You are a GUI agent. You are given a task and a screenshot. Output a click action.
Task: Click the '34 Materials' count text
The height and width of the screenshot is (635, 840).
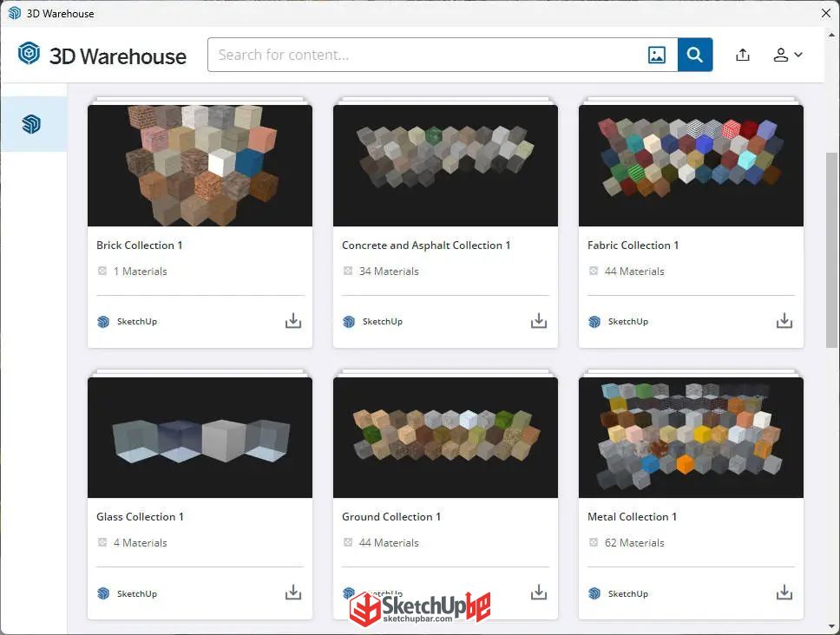click(389, 271)
